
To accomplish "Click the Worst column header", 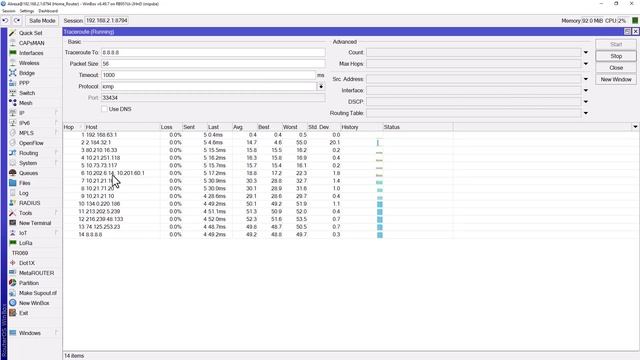I will click(x=295, y=127).
